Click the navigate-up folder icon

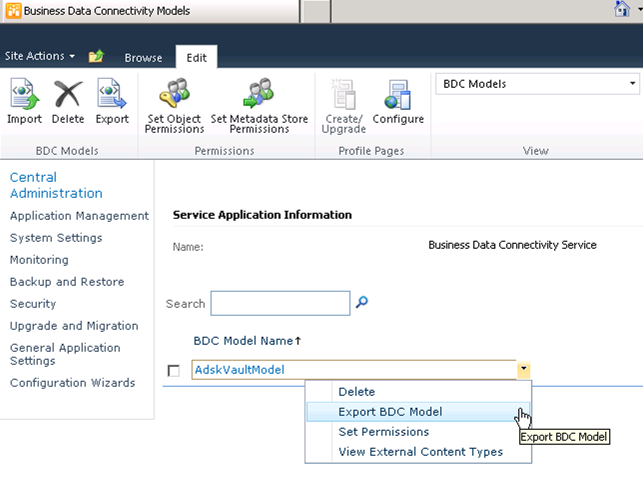click(x=96, y=57)
